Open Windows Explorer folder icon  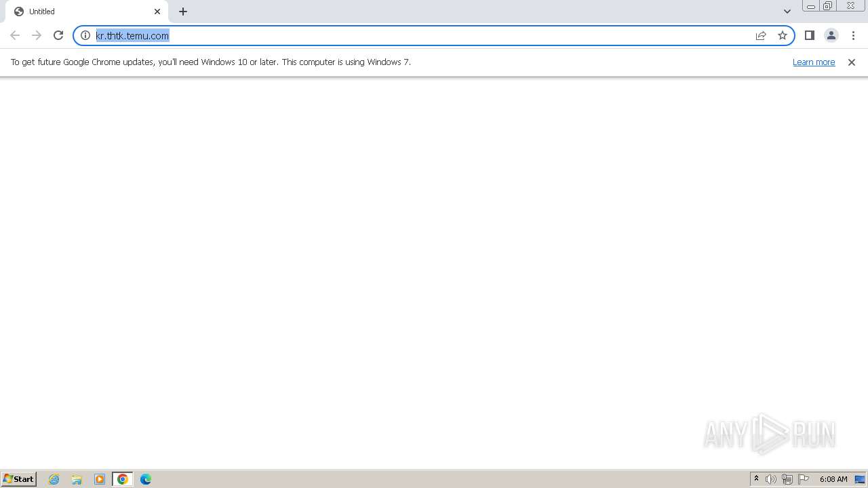pyautogui.click(x=77, y=479)
